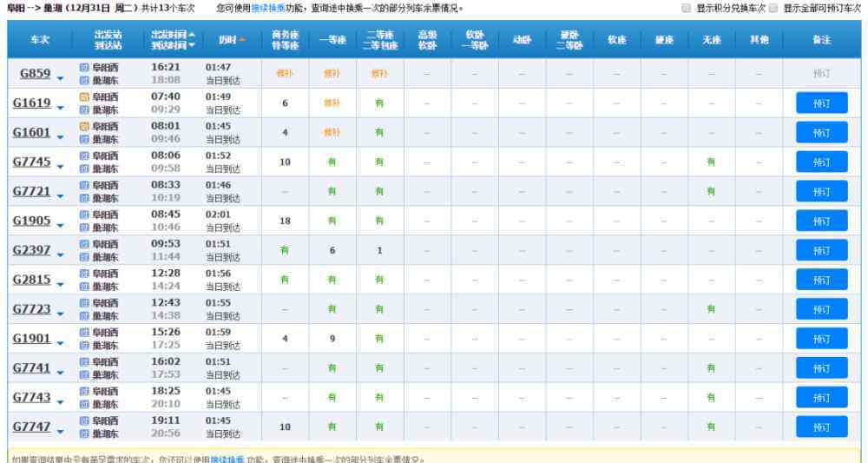Expand stop details arrow beside G7745
Image resolution: width=868 pixels, height=463 pixels.
tap(61, 167)
